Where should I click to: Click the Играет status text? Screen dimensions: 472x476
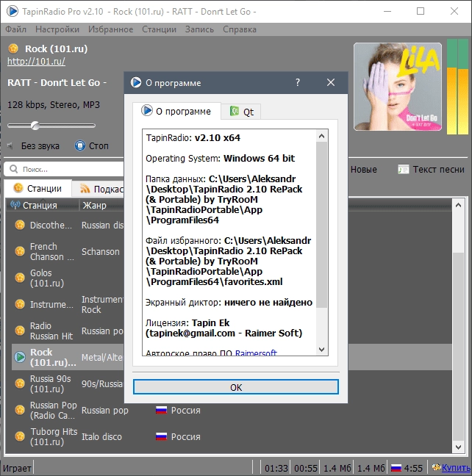click(17, 468)
